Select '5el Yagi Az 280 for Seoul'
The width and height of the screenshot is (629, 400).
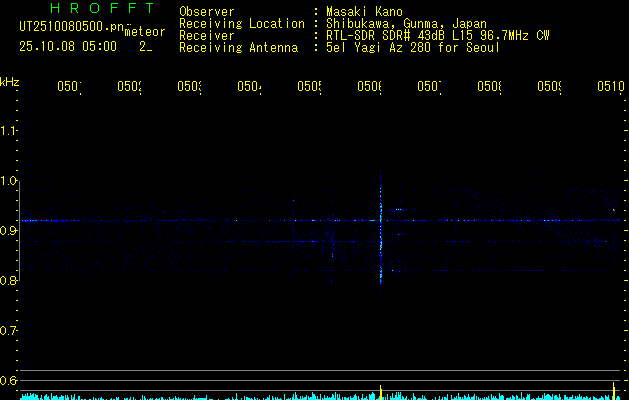[413, 48]
